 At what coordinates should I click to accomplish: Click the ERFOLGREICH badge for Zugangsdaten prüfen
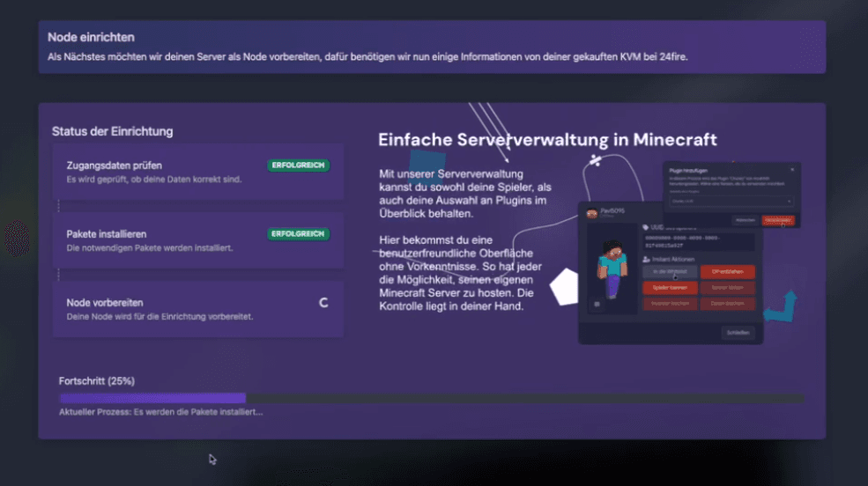298,166
